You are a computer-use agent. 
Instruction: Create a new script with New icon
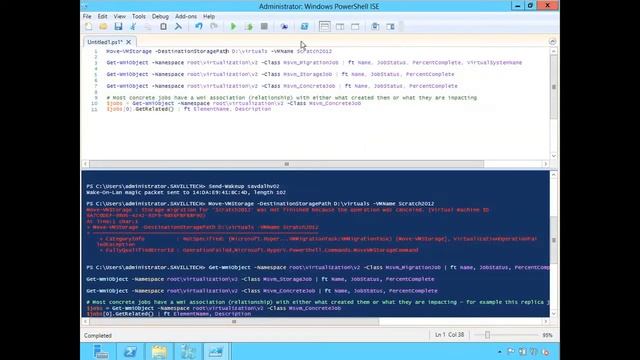(89, 27)
